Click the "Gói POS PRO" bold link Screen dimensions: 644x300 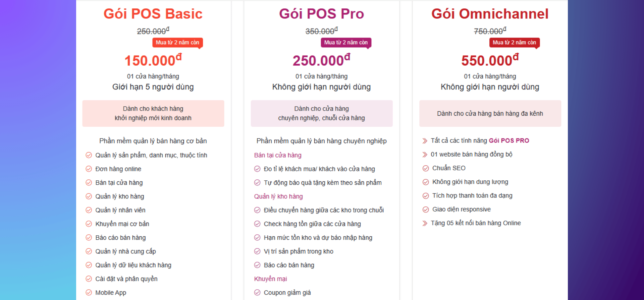click(509, 141)
